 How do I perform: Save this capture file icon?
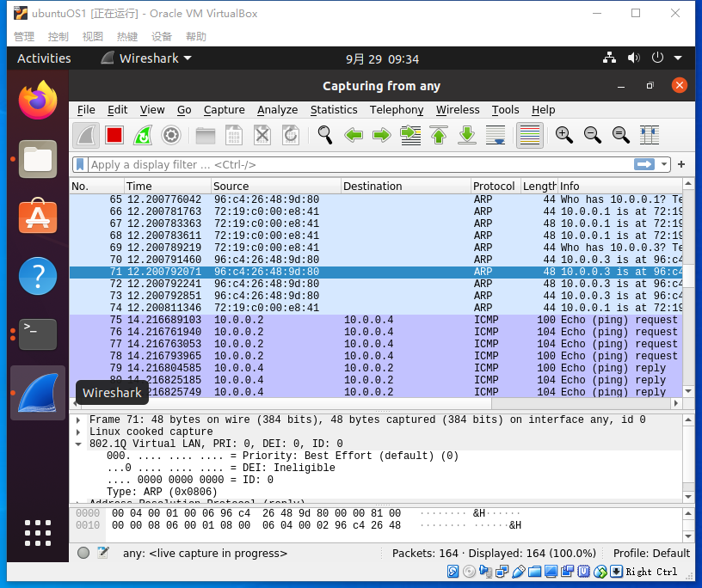tap(234, 135)
